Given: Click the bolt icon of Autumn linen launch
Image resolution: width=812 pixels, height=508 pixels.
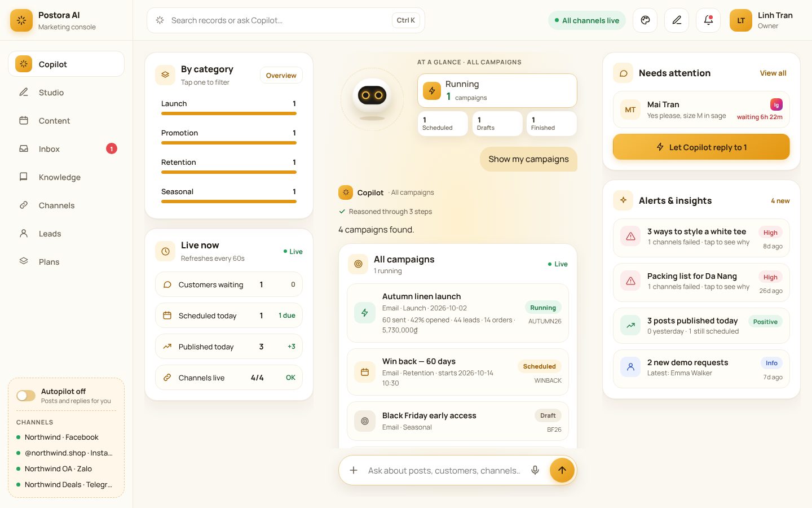Looking at the screenshot, I should coord(365,313).
